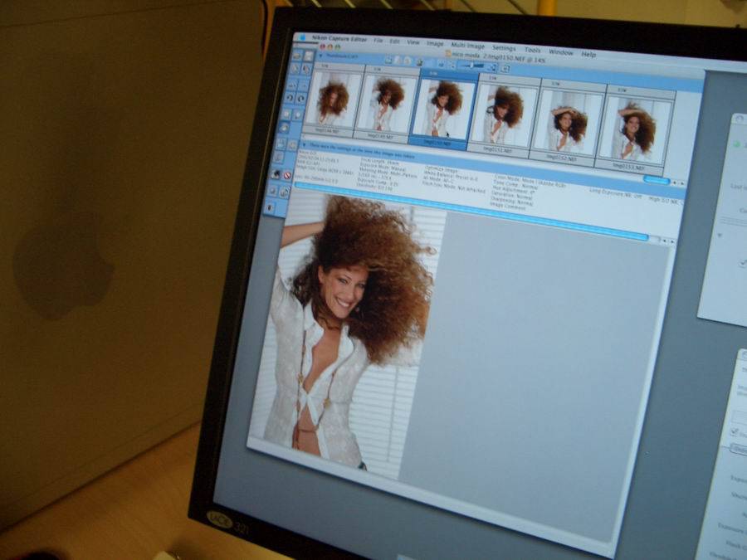747x560 pixels.
Task: Collapse the image settings info panel triangle
Action: click(x=304, y=144)
